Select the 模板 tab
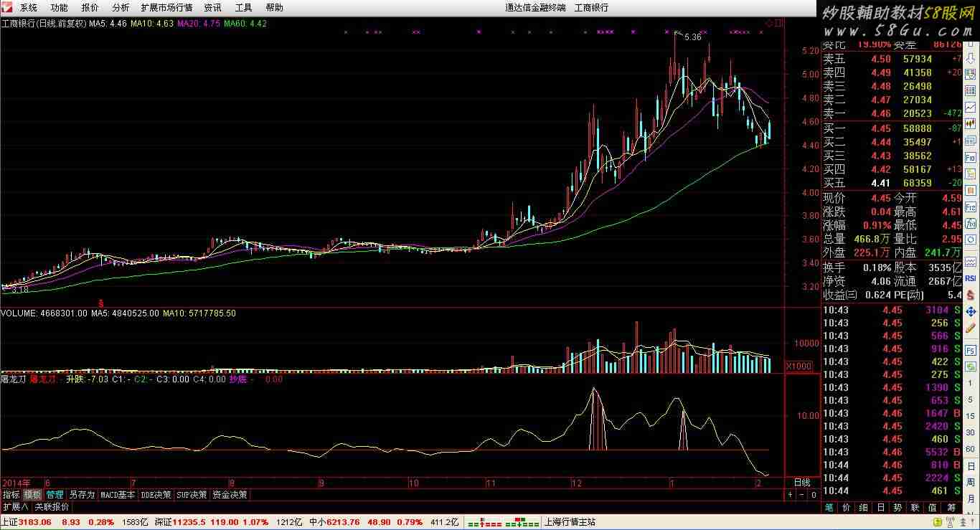Image resolution: width=980 pixels, height=530 pixels. pyautogui.click(x=32, y=494)
